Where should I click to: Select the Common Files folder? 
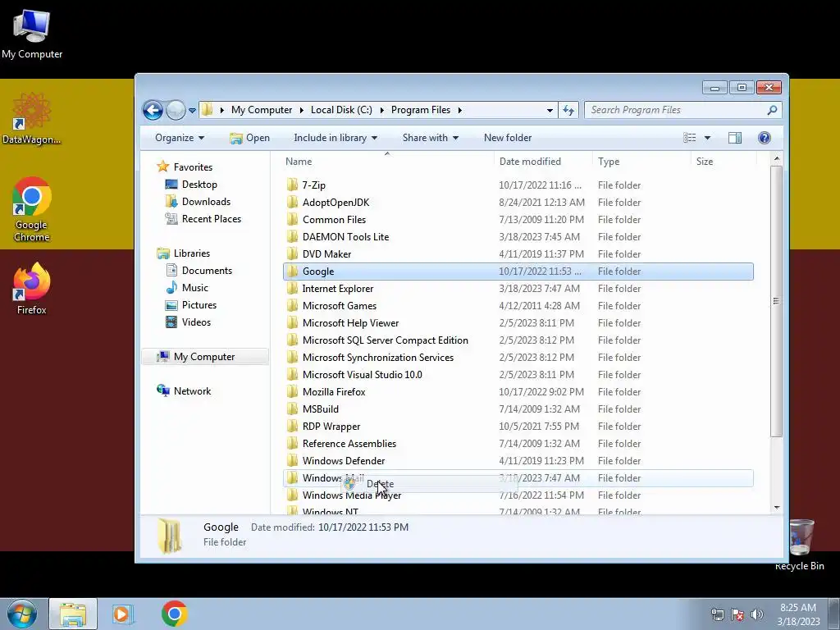pyautogui.click(x=334, y=220)
